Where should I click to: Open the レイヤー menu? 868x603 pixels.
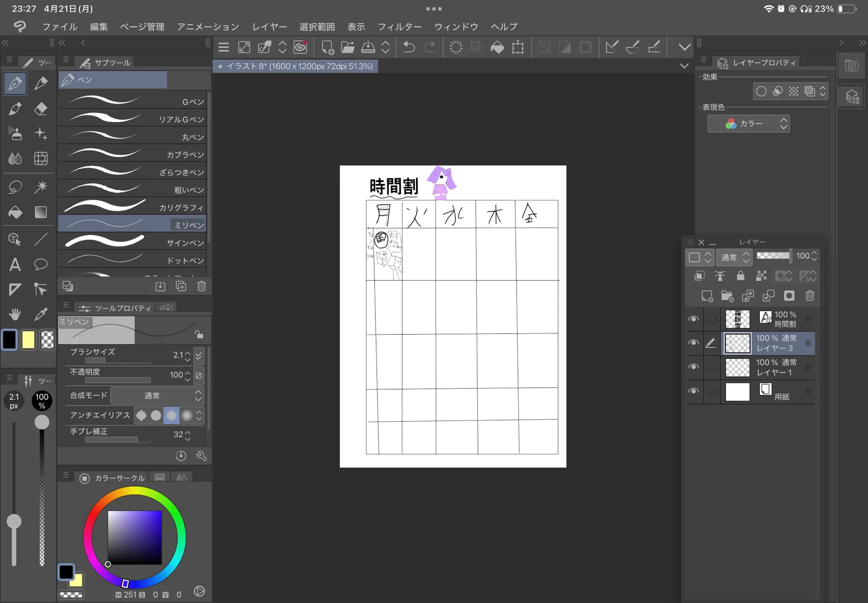(x=269, y=26)
